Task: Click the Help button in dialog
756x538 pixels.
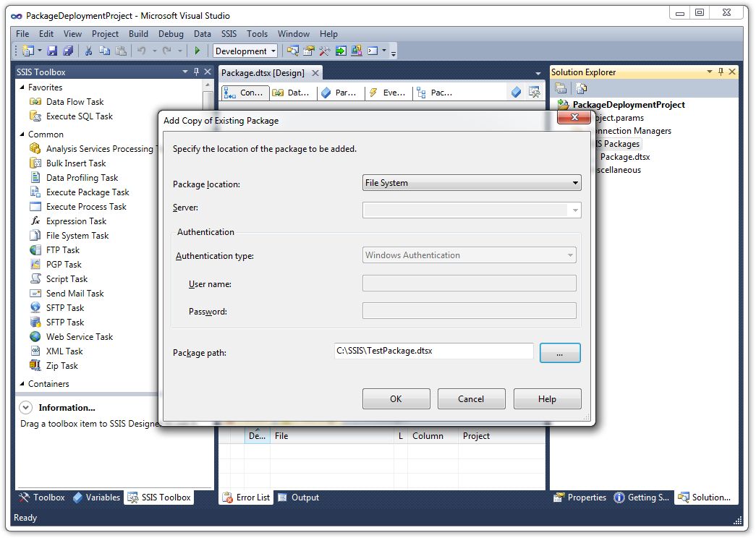Action: [547, 398]
